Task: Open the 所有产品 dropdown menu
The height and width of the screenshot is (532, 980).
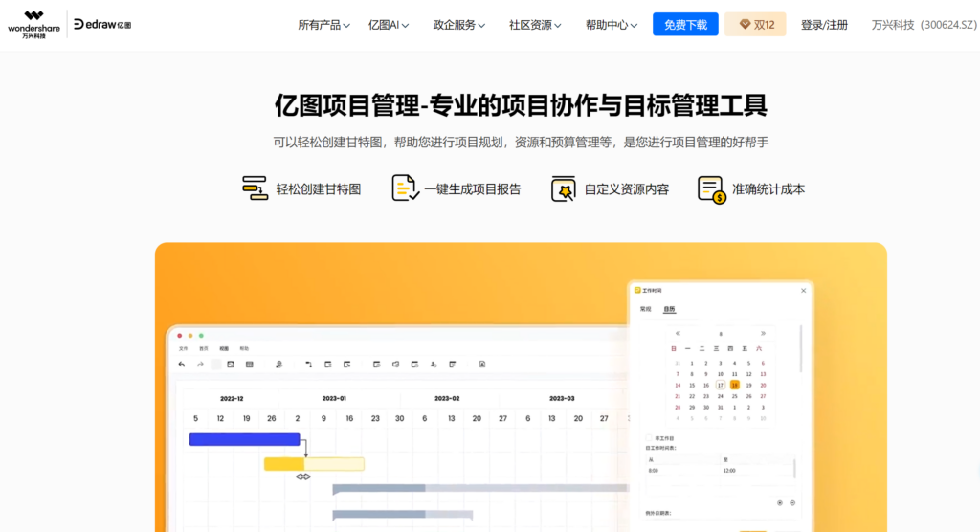Action: (x=323, y=25)
